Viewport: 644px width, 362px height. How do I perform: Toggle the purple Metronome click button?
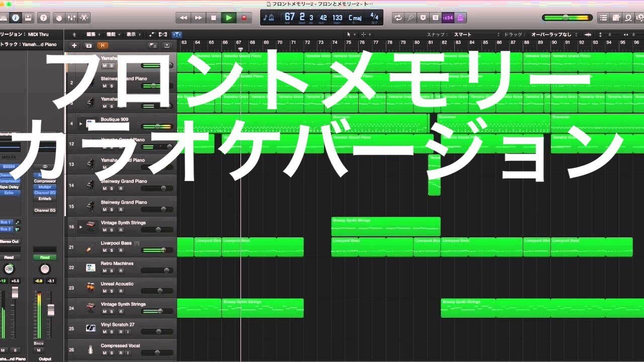point(460,18)
